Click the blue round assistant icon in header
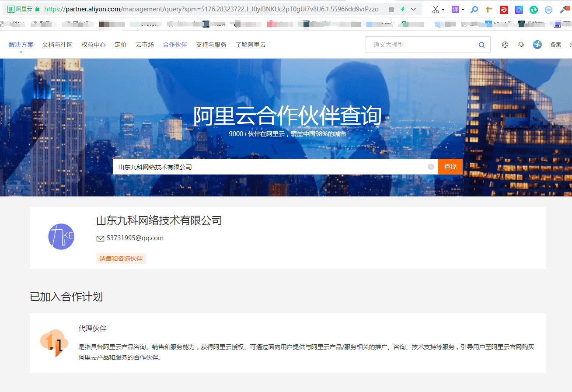 pyautogui.click(x=537, y=45)
